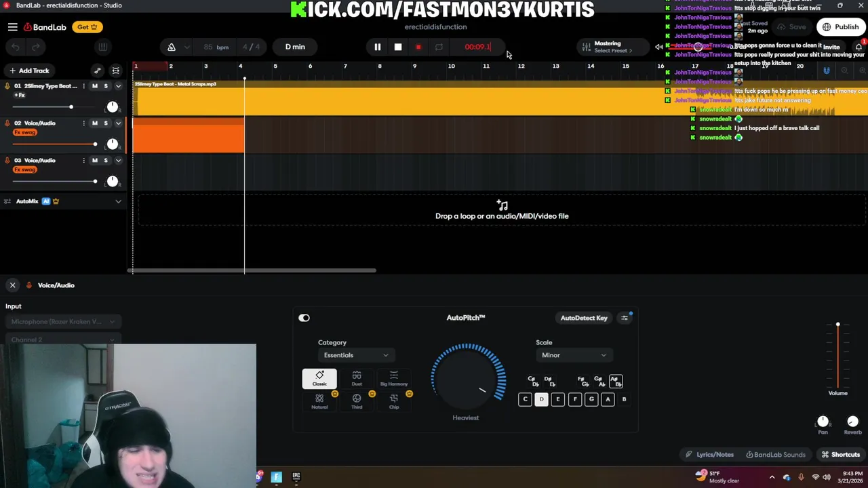Click the BandLab logo
Viewport: 868px width, 488px height.
(x=45, y=27)
